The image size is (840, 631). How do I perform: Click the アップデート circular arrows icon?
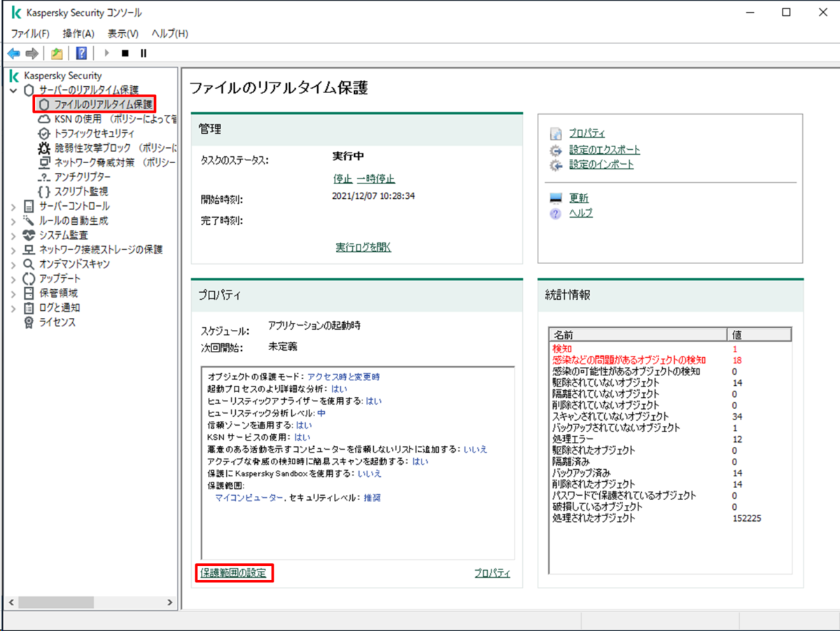click(29, 279)
